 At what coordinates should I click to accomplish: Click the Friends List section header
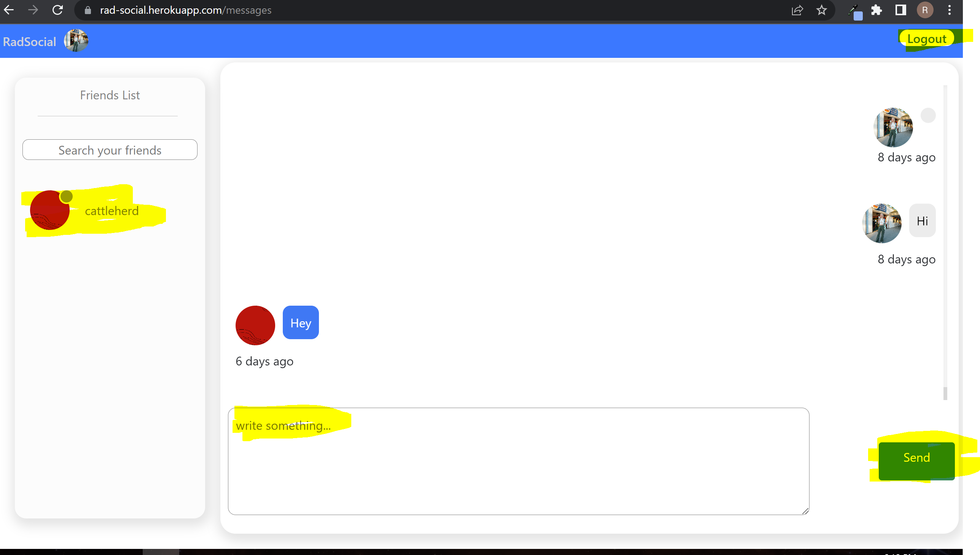pos(109,94)
